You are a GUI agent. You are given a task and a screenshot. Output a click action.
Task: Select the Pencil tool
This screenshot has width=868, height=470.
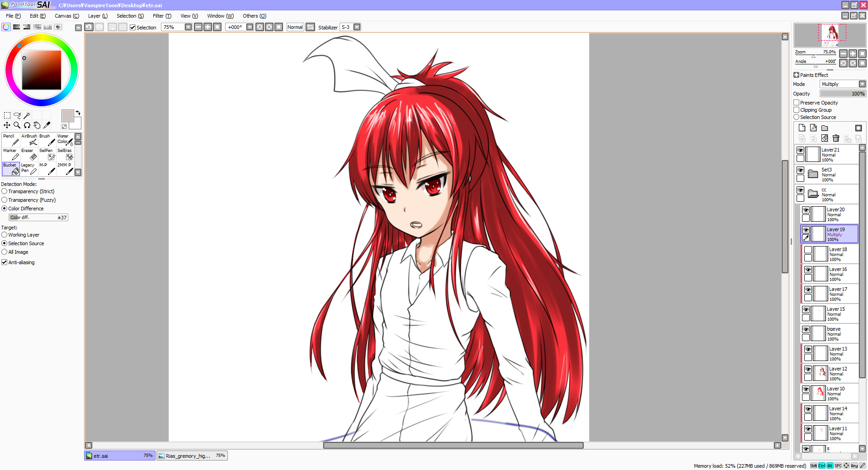11,140
